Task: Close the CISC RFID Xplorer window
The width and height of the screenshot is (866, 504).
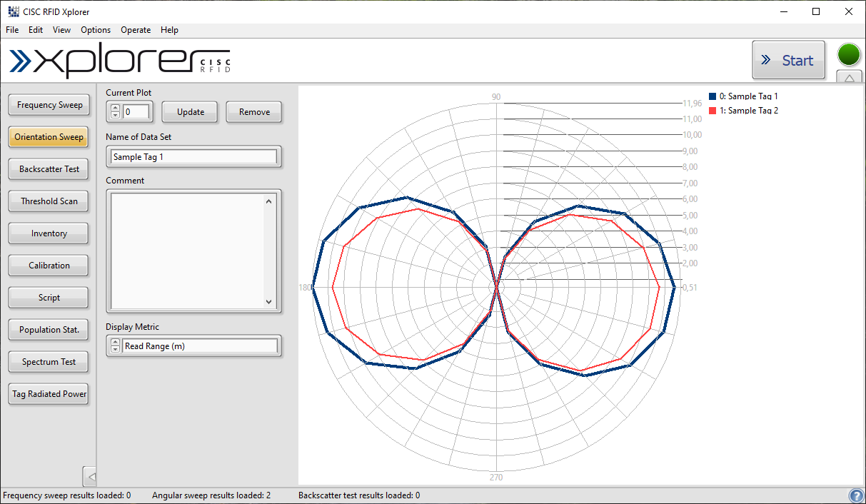Action: 848,11
